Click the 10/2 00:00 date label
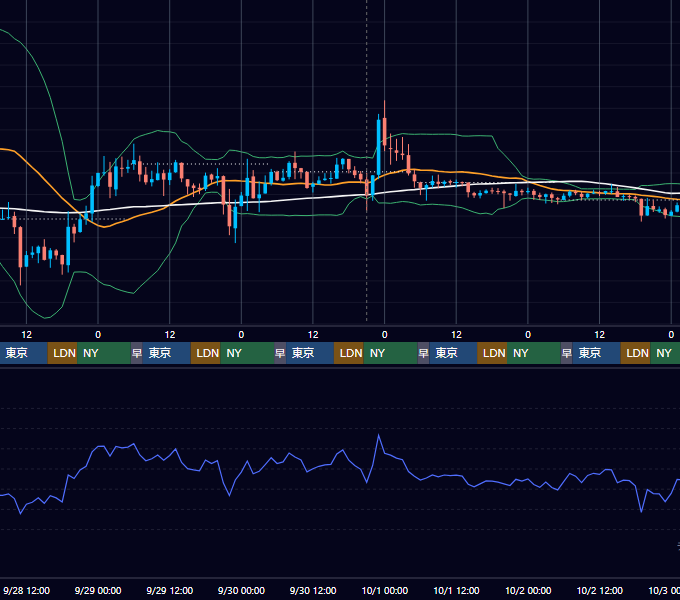The width and height of the screenshot is (680, 600). point(528,590)
